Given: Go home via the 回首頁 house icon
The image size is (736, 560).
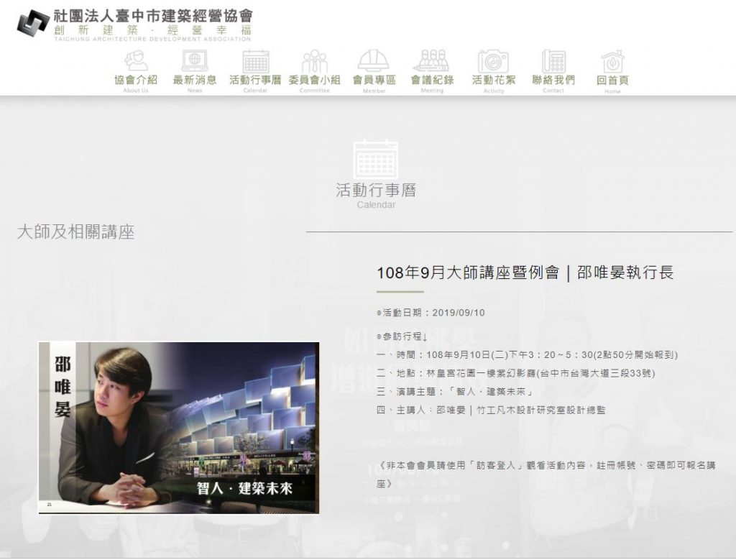Looking at the screenshot, I should click(x=612, y=61).
